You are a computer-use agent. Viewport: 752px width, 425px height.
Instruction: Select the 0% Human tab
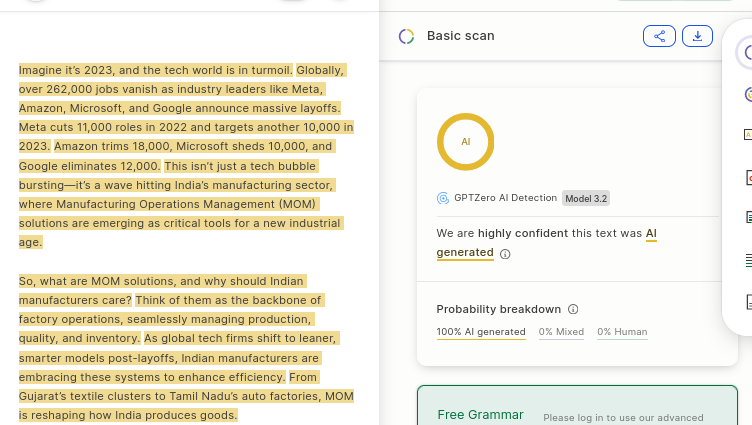click(x=622, y=332)
